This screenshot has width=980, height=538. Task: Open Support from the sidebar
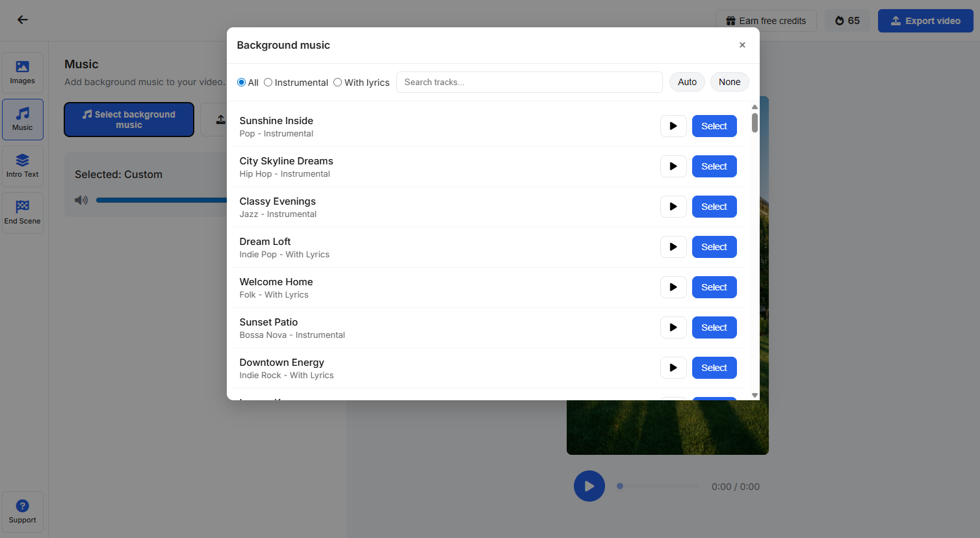point(22,511)
